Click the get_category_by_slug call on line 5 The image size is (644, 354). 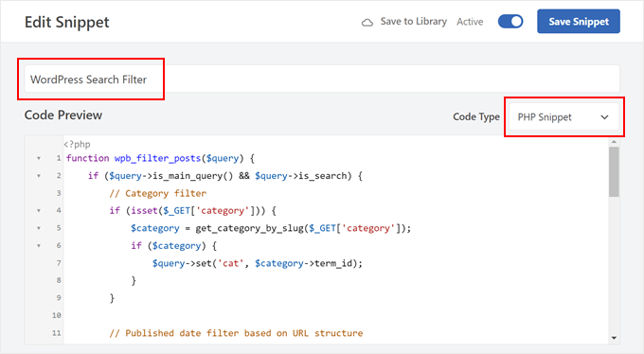pyautogui.click(x=303, y=228)
